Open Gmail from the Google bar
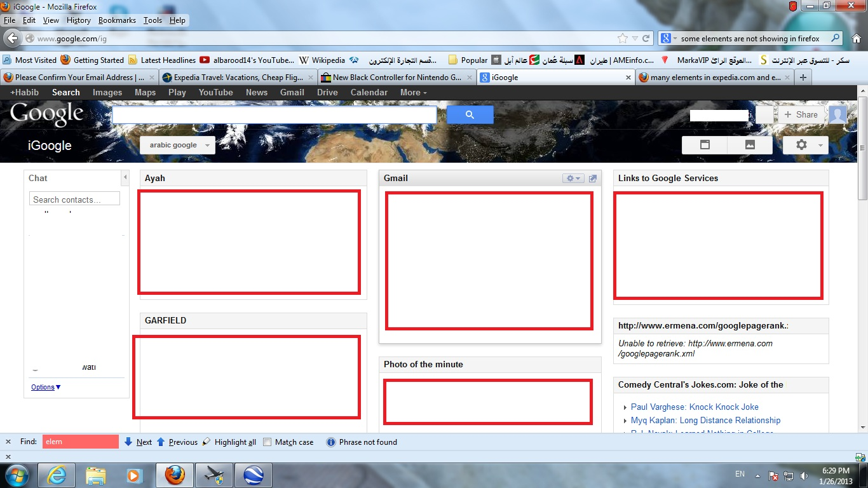868x488 pixels. tap(292, 92)
